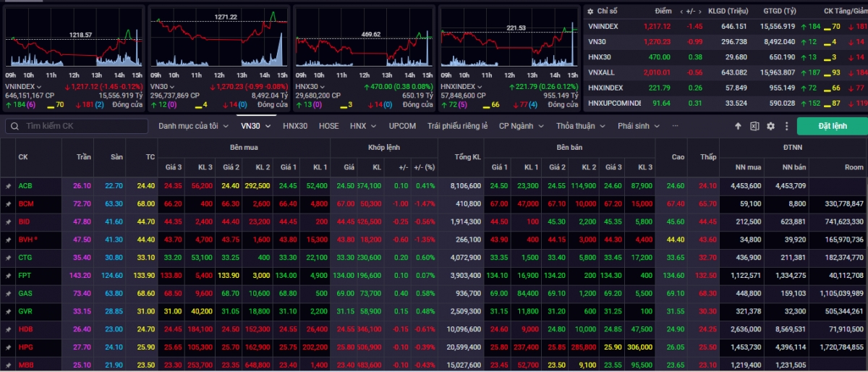868x372 pixels.
Task: Click BCM price change -1.47%
Action: pos(425,204)
